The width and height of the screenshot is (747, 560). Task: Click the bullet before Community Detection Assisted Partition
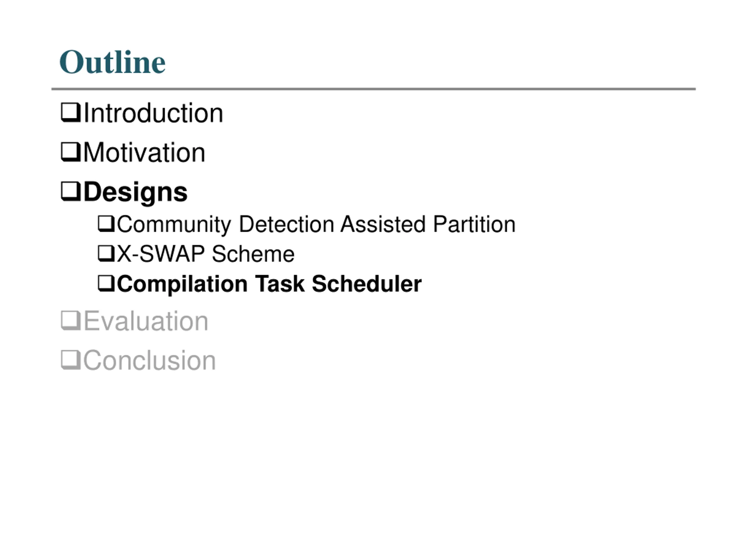tap(106, 223)
